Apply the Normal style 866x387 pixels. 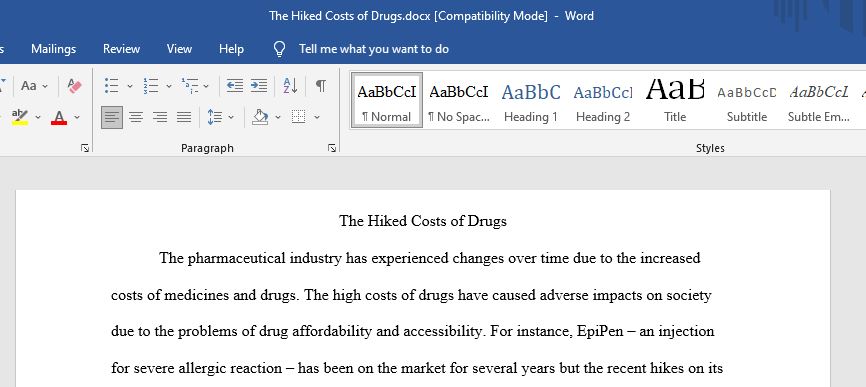pos(387,100)
